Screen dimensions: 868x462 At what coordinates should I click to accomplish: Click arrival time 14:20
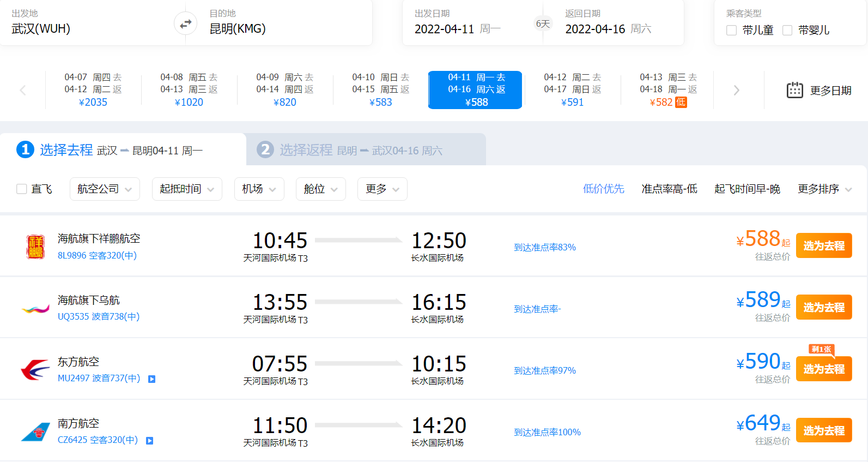pos(439,425)
